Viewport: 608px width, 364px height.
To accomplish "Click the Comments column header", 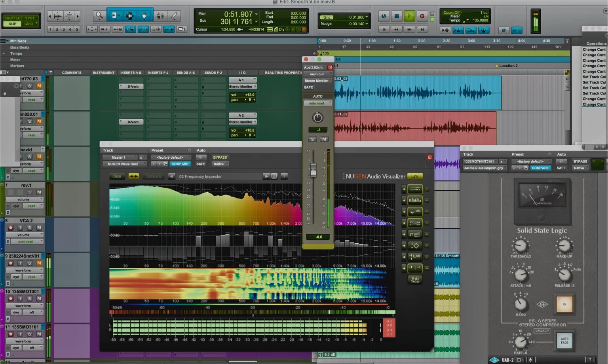I will [x=72, y=72].
